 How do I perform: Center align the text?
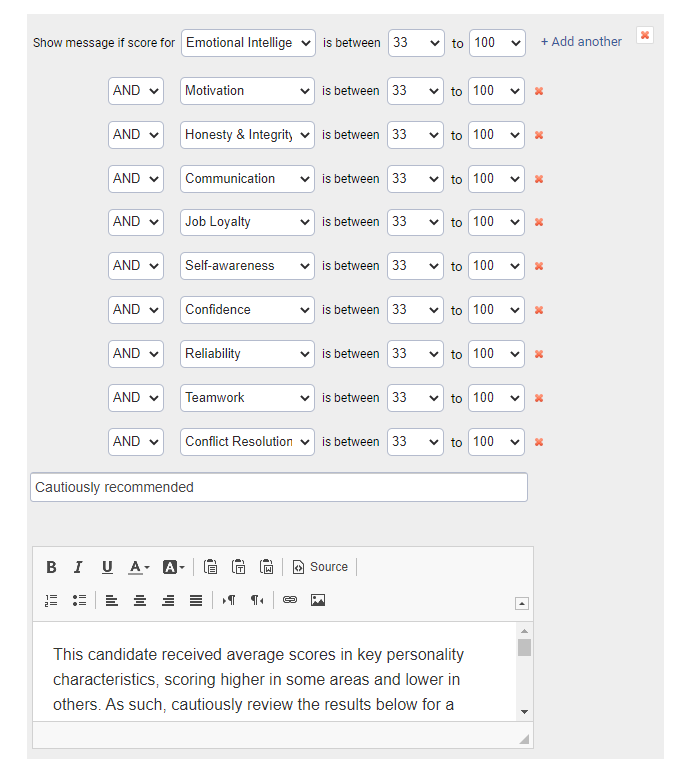click(140, 601)
